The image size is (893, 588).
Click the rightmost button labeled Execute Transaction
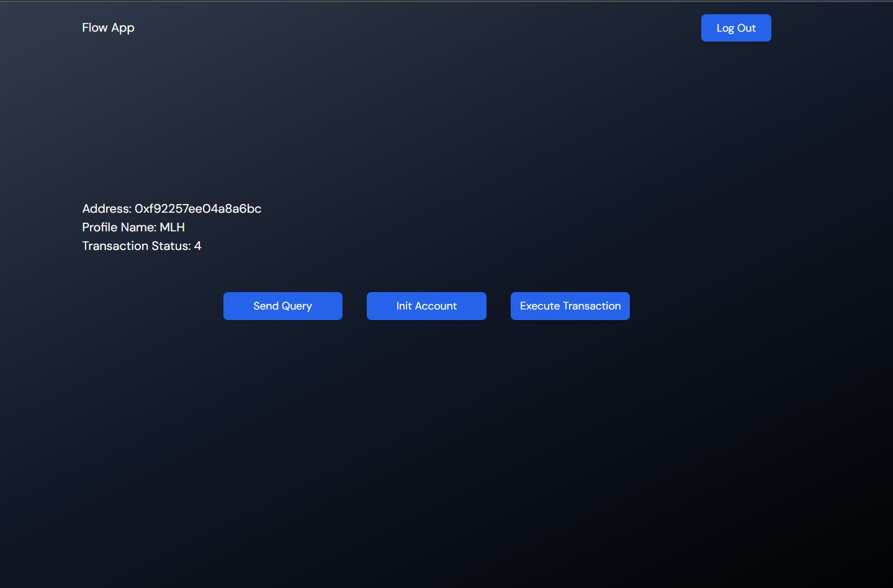(x=570, y=306)
